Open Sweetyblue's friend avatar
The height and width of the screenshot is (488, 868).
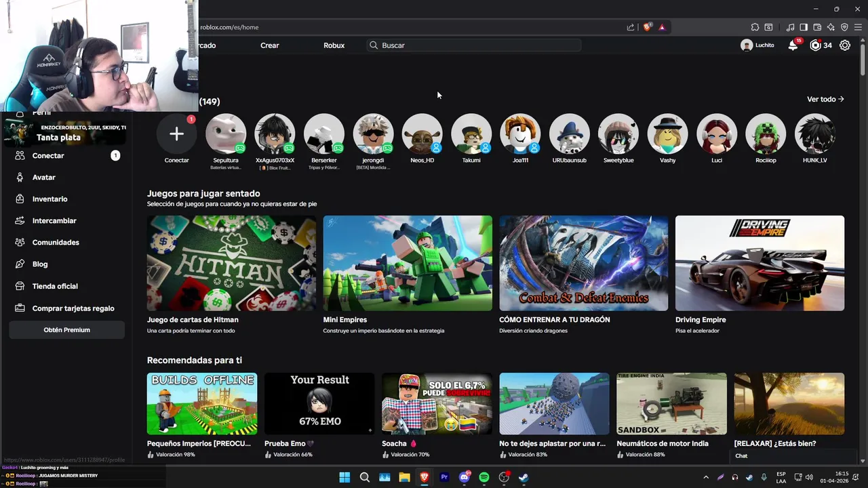(x=618, y=134)
